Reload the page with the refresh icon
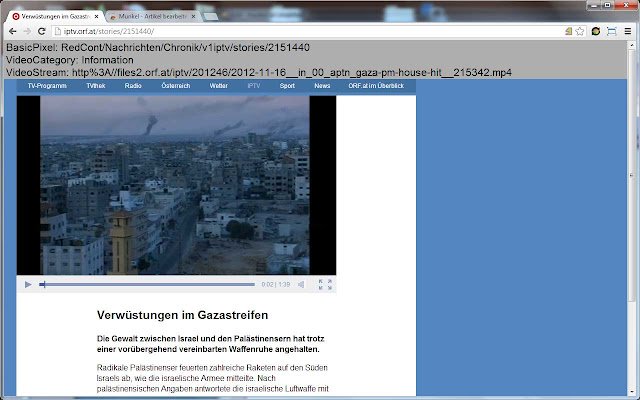Viewport: 640px width, 400px height. [42, 31]
